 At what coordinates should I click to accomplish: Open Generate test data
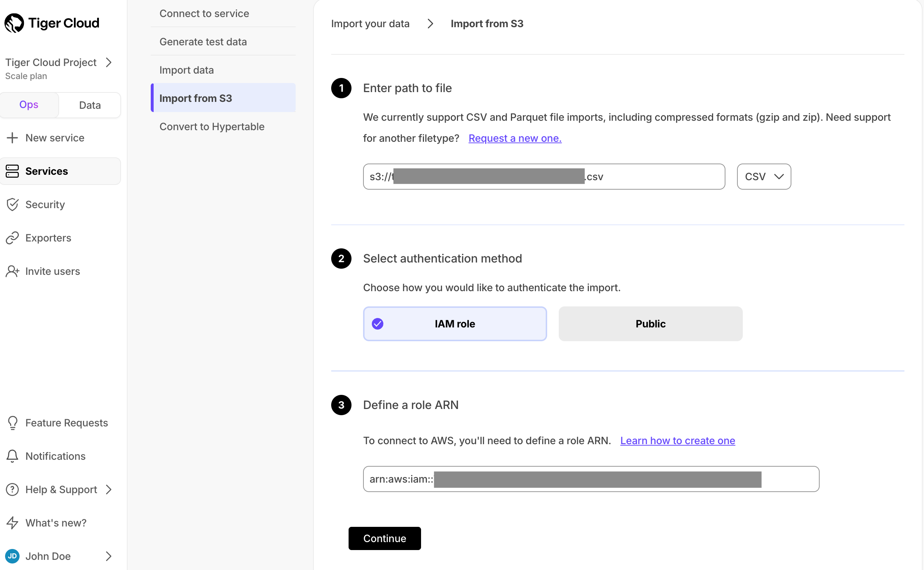(x=203, y=41)
